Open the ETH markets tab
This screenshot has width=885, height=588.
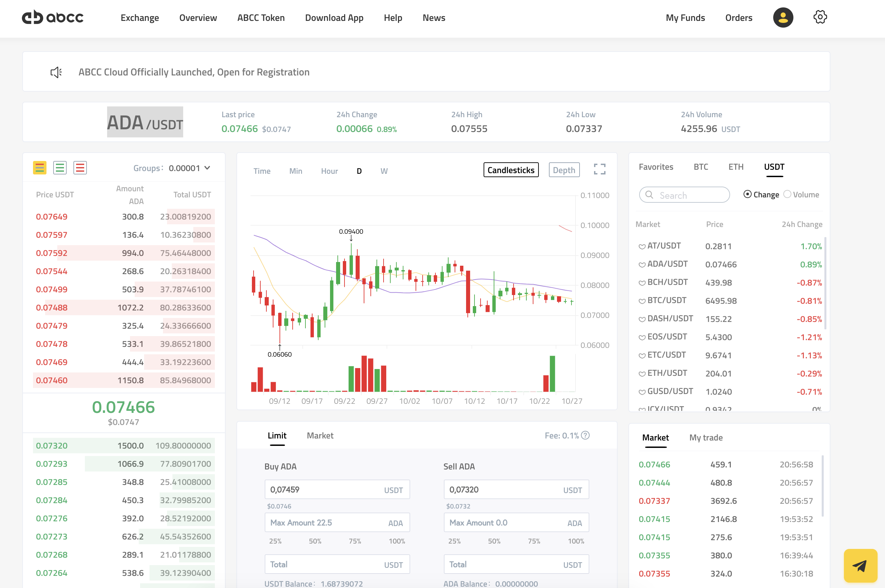pos(735,167)
